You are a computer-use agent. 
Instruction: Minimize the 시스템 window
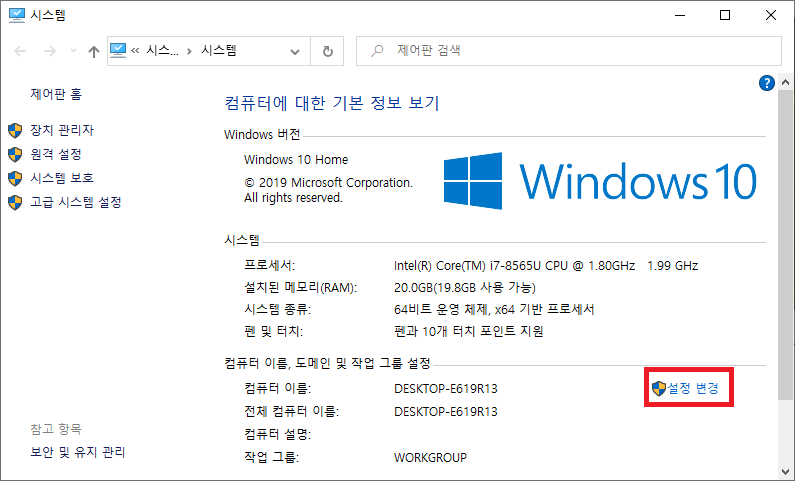tap(679, 15)
